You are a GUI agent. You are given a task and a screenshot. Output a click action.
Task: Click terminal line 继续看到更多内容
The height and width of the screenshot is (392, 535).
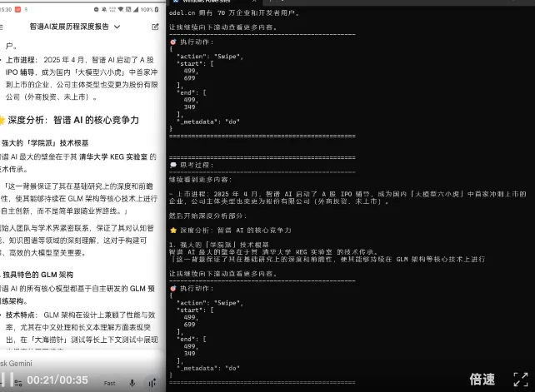pos(201,180)
